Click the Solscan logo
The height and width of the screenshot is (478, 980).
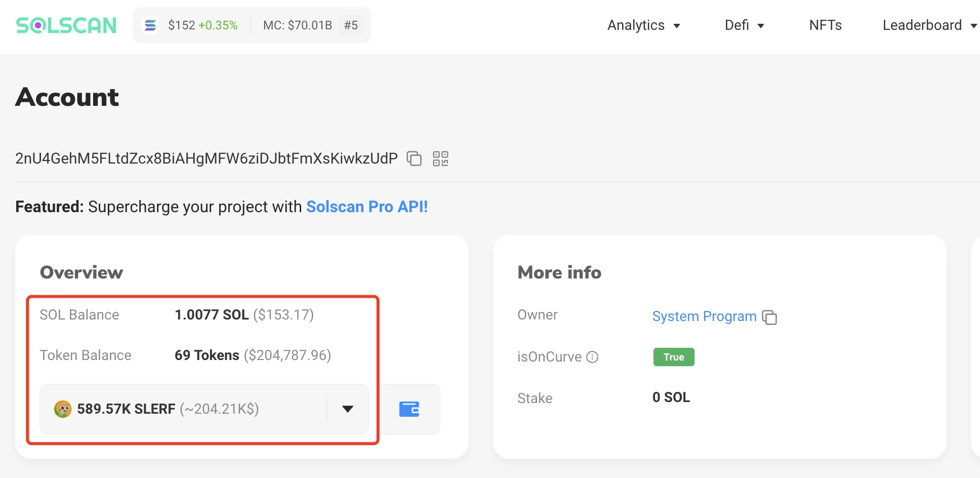66,25
